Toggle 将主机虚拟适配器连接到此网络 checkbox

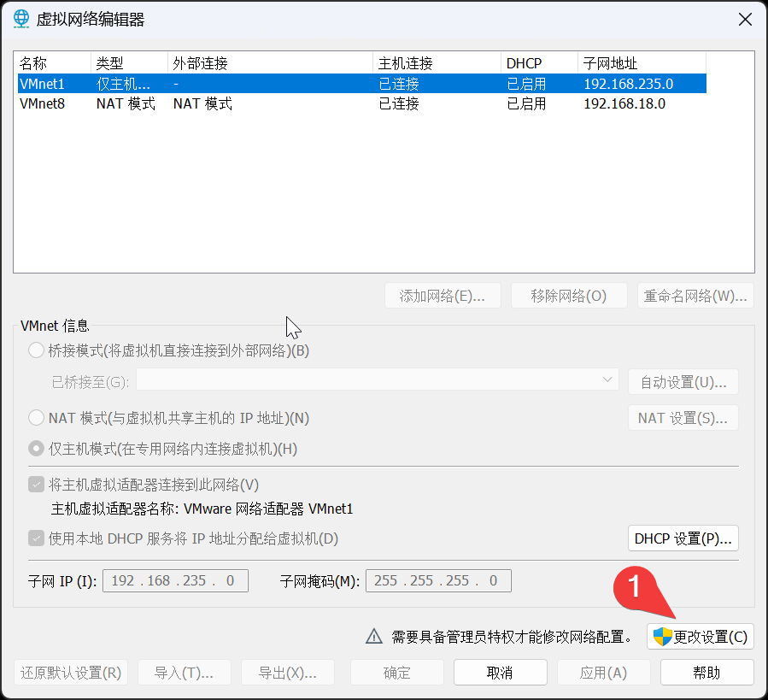click(36, 485)
